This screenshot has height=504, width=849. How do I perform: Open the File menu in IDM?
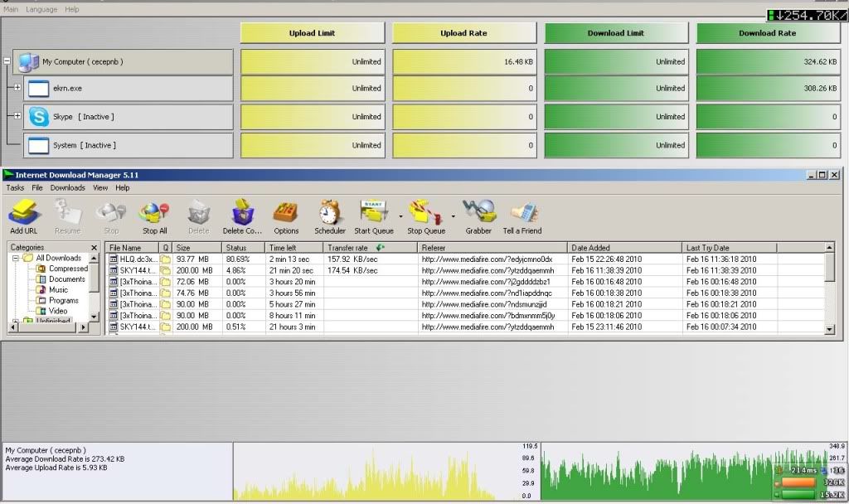pos(36,188)
